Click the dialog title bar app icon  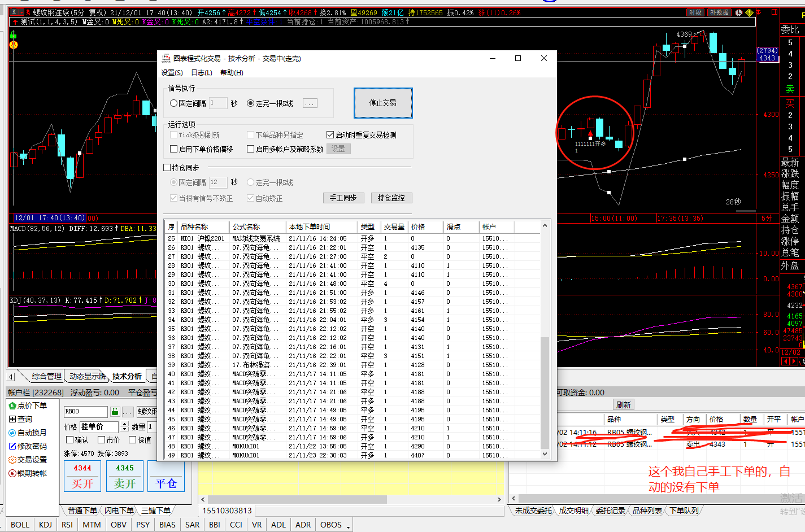coord(167,58)
